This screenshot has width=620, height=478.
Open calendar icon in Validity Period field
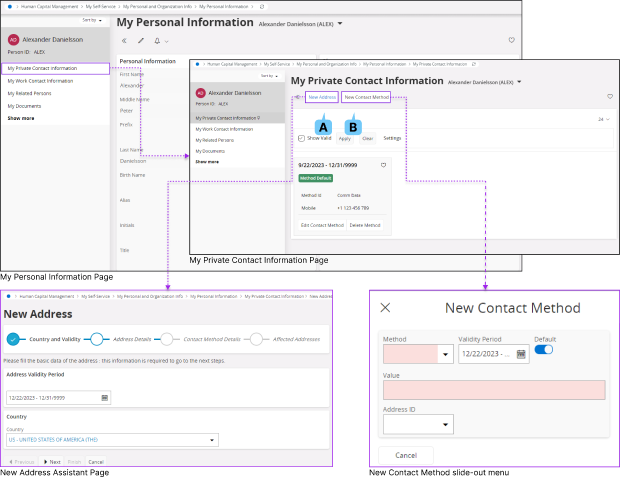[521, 354]
